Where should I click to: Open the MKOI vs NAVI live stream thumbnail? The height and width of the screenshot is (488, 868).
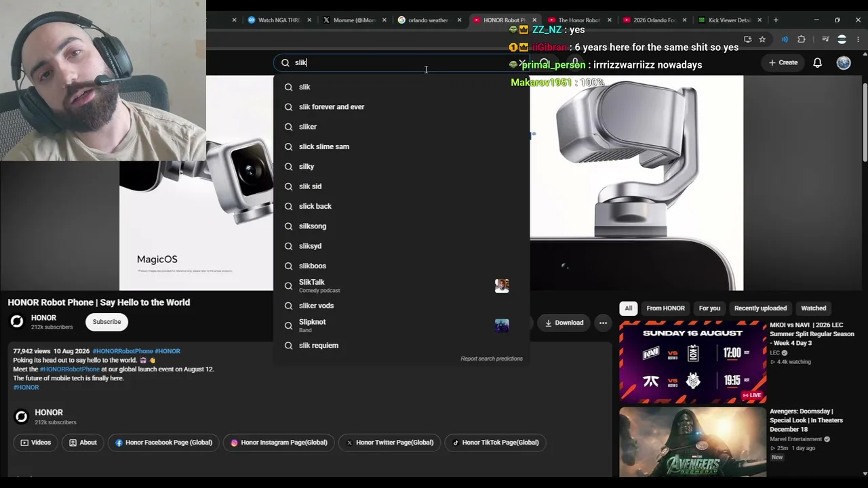[x=692, y=361]
